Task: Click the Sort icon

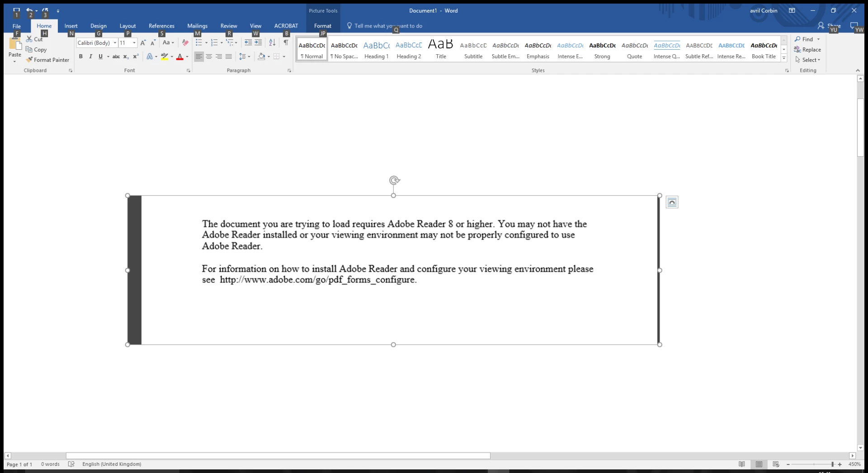Action: pos(272,42)
